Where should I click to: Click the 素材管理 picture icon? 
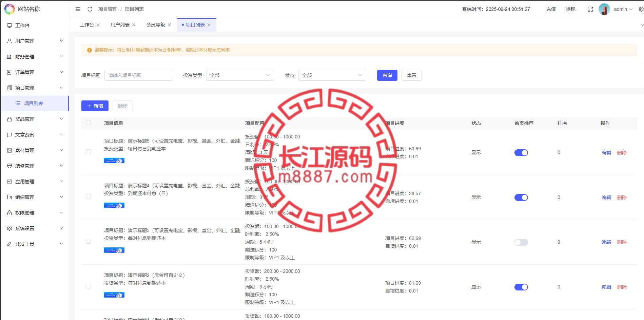(9, 150)
